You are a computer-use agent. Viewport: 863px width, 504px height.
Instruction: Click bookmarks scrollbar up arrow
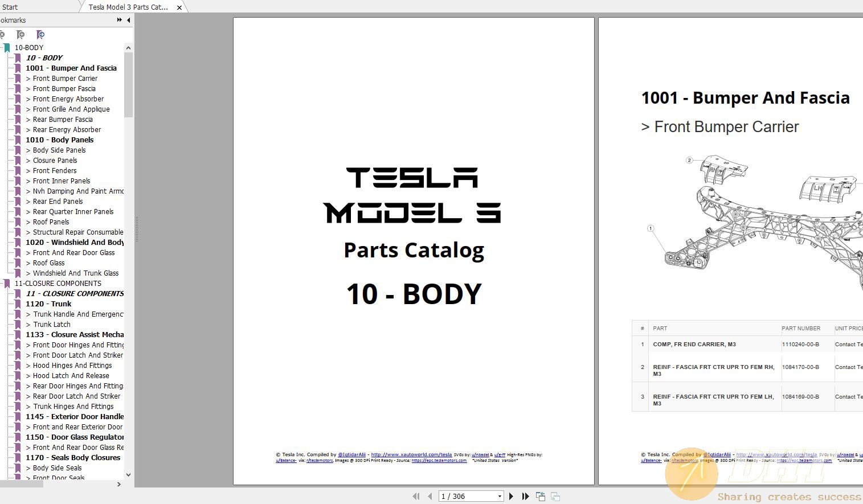[128, 48]
